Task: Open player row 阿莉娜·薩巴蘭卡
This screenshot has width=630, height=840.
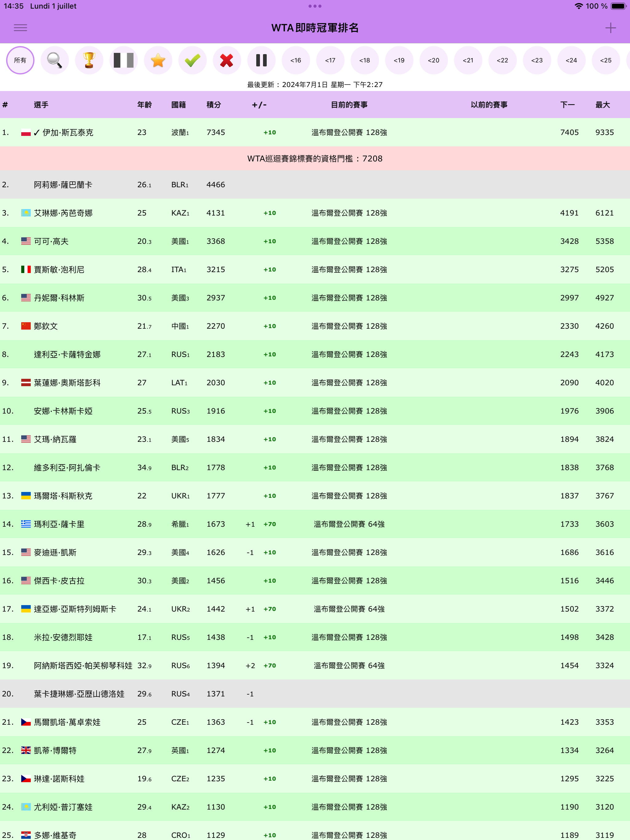Action: 315,184
